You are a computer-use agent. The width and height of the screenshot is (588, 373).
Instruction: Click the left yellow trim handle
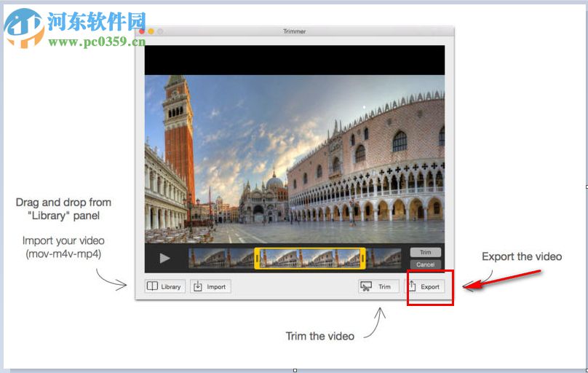click(257, 258)
